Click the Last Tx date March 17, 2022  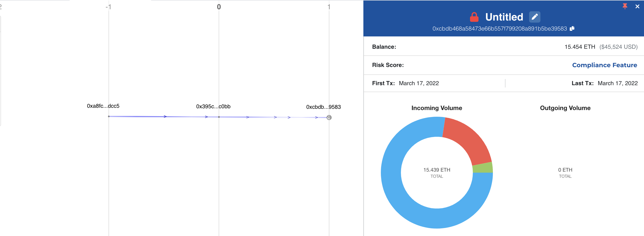click(x=618, y=83)
